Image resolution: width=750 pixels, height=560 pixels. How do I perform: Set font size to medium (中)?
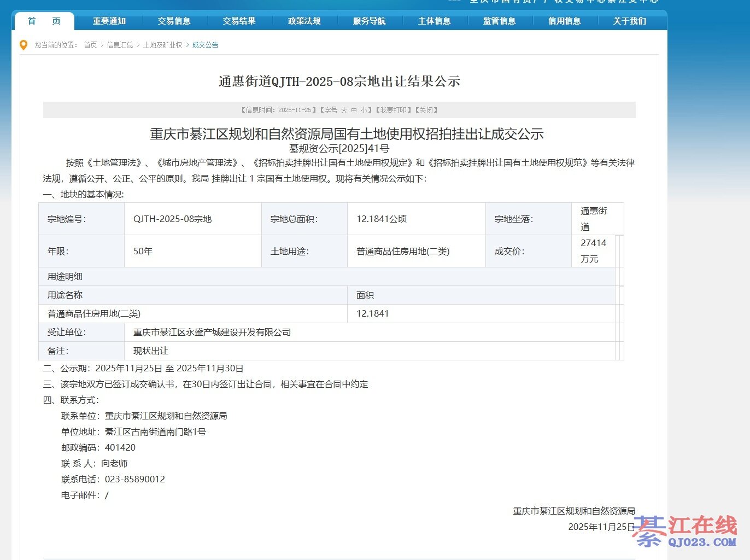pyautogui.click(x=354, y=110)
